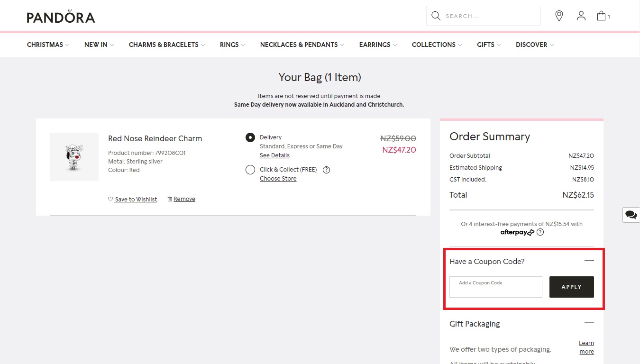Click the Afterpay logo
The width and height of the screenshot is (640, 364).
coord(517,232)
